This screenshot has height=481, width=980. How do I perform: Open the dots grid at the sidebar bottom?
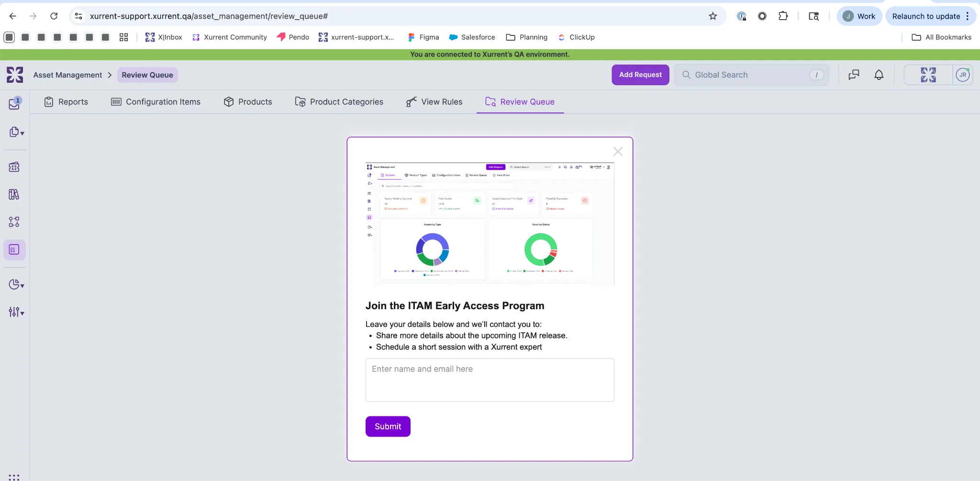pyautogui.click(x=14, y=477)
